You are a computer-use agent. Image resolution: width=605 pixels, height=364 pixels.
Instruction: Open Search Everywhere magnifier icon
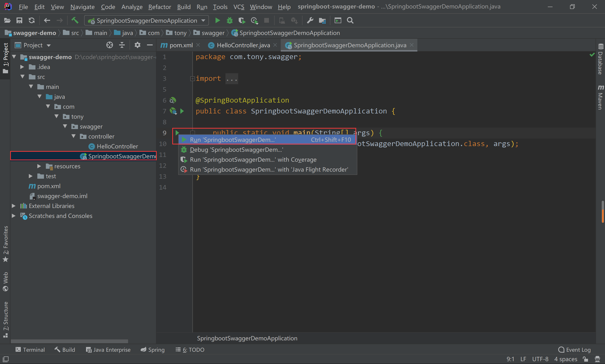[350, 20]
